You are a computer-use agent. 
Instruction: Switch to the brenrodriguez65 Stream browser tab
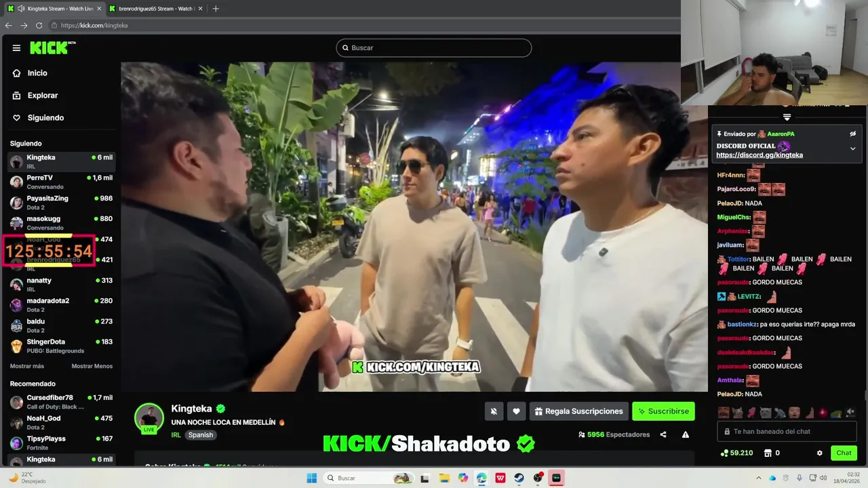[x=155, y=9]
